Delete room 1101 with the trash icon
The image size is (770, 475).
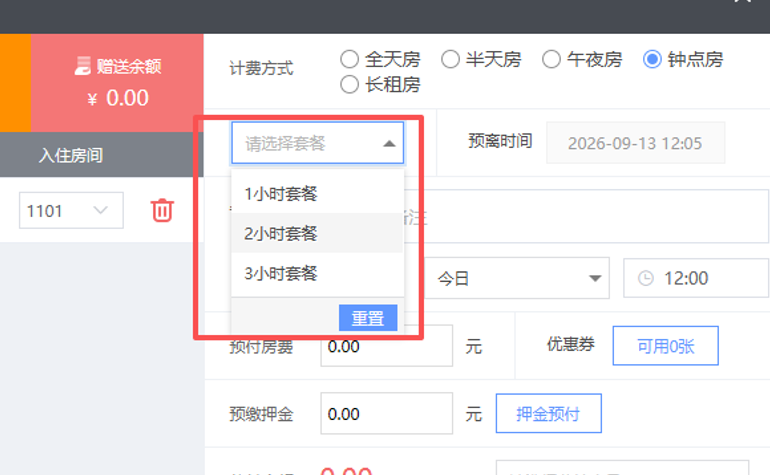pos(162,210)
